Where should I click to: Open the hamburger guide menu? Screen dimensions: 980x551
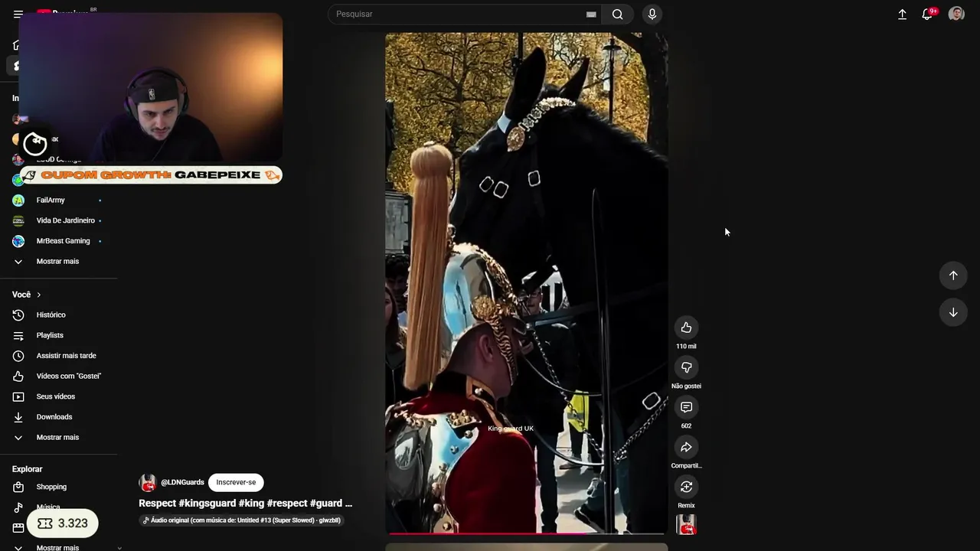tap(18, 15)
